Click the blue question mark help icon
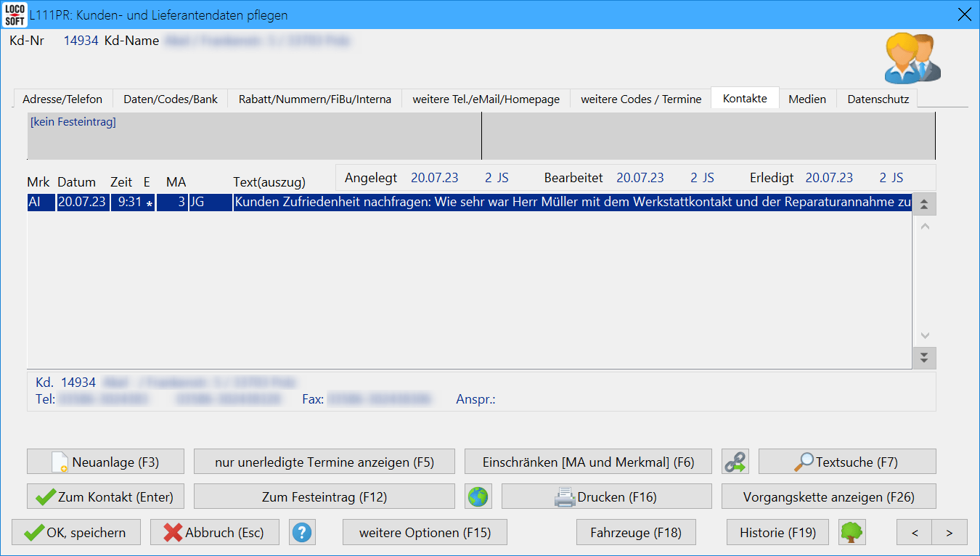Screen dimensions: 980x556 (302, 533)
